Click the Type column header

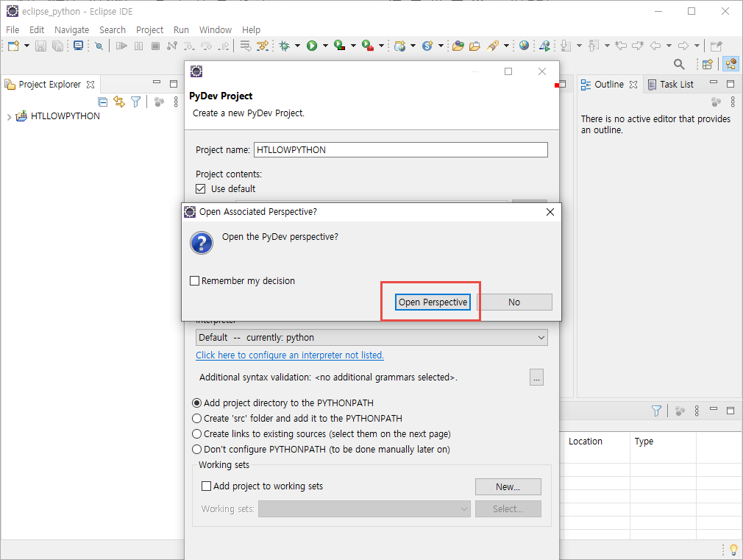click(644, 442)
